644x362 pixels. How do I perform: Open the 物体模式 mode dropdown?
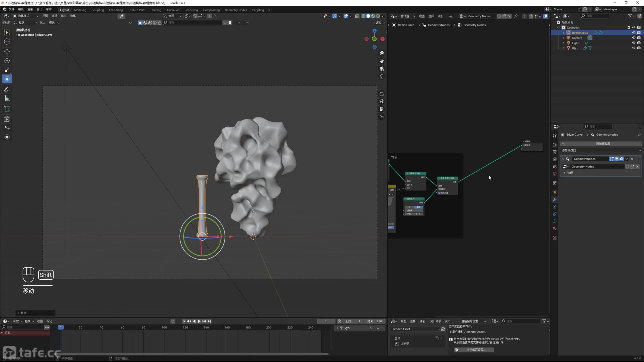pyautogui.click(x=26, y=16)
